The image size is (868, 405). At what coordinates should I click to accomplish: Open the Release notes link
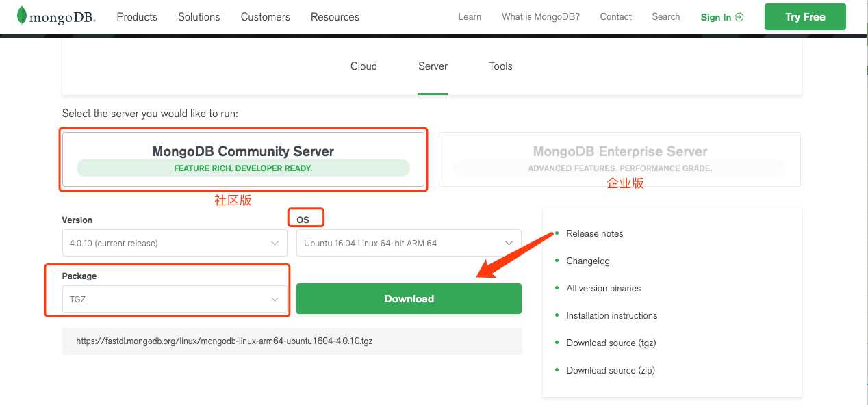pos(595,233)
